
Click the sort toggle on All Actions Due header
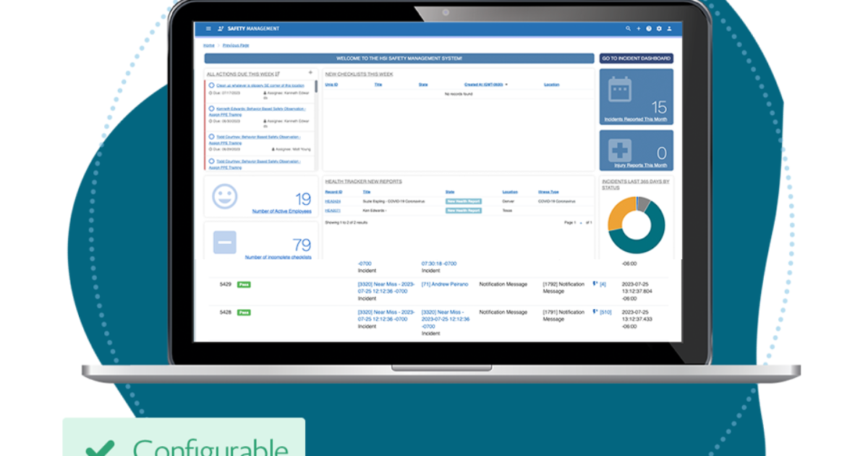(278, 73)
